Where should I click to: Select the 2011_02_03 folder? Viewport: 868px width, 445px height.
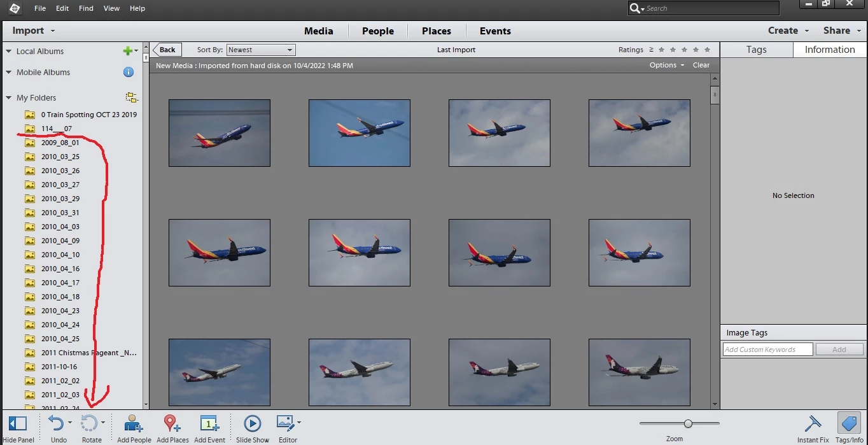tap(60, 395)
